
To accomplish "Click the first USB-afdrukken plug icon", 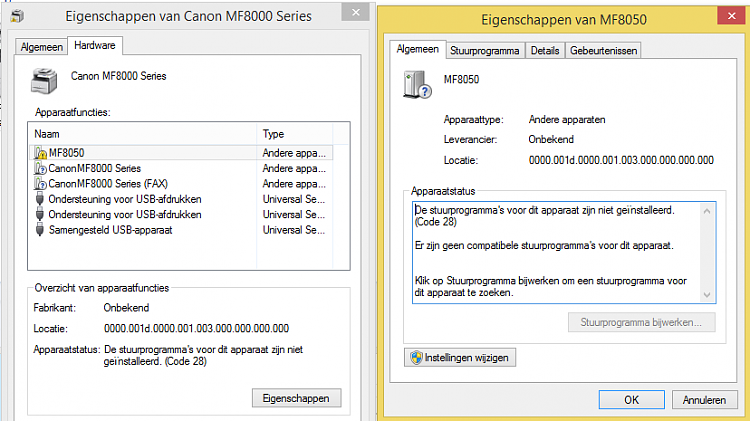I will pos(40,199).
